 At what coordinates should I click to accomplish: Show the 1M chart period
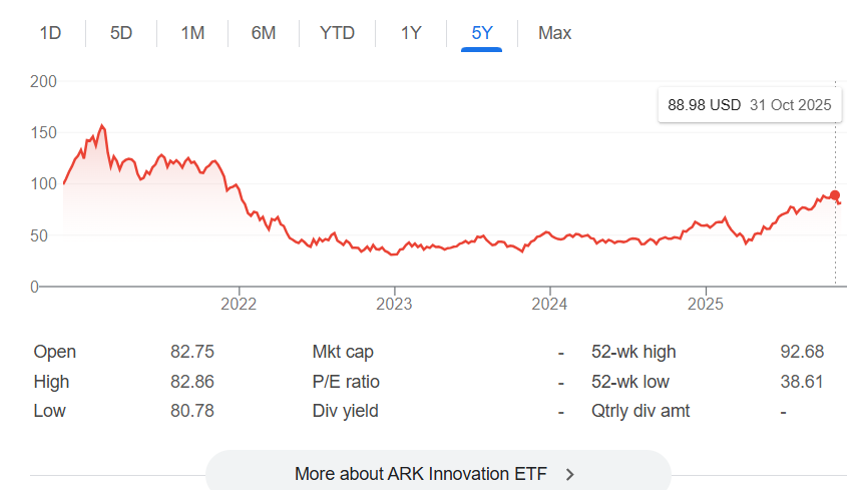[192, 33]
